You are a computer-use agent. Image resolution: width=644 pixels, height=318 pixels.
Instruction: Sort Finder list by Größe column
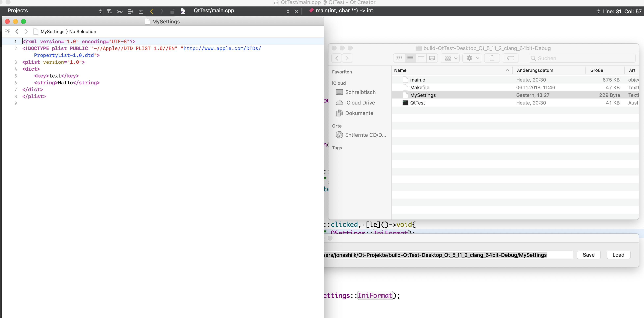(605, 70)
